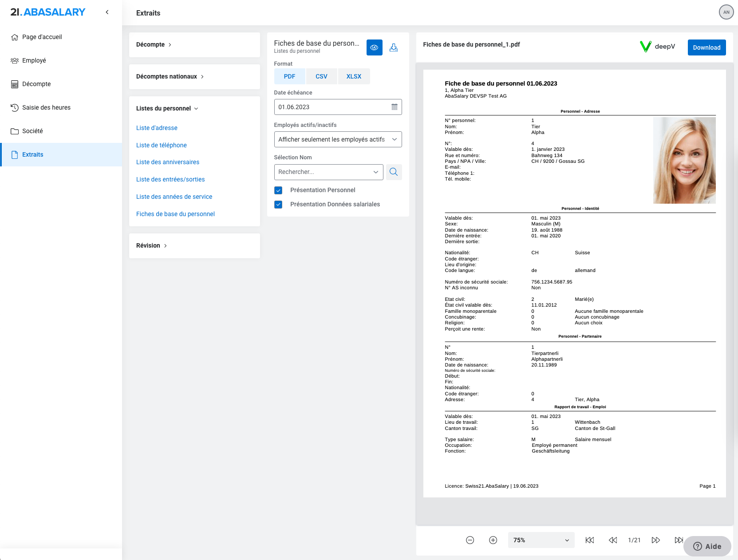Go to next PDF page
Image resolution: width=738 pixels, height=560 pixels.
[x=655, y=540]
